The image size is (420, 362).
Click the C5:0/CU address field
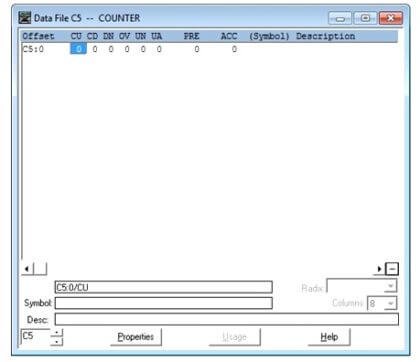point(164,287)
